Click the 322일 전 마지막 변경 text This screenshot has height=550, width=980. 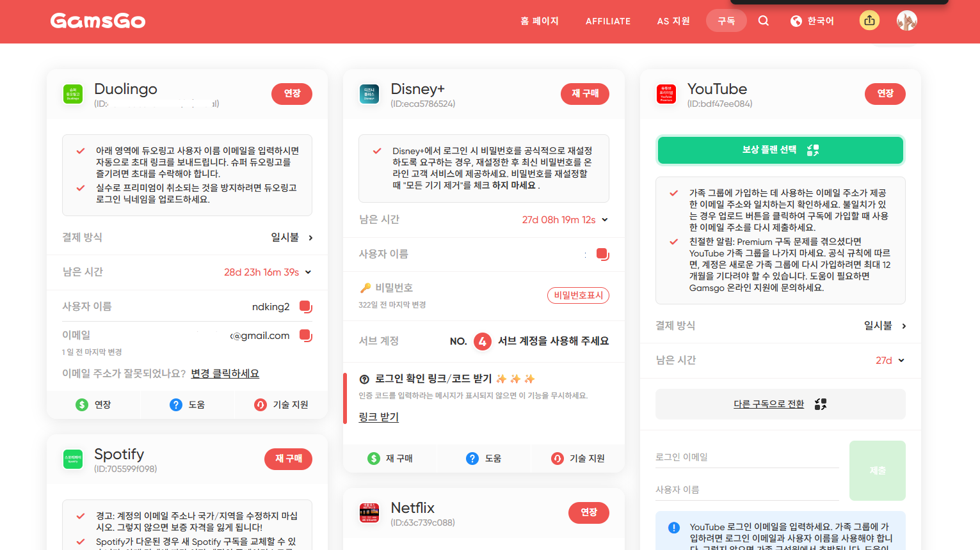tap(392, 305)
